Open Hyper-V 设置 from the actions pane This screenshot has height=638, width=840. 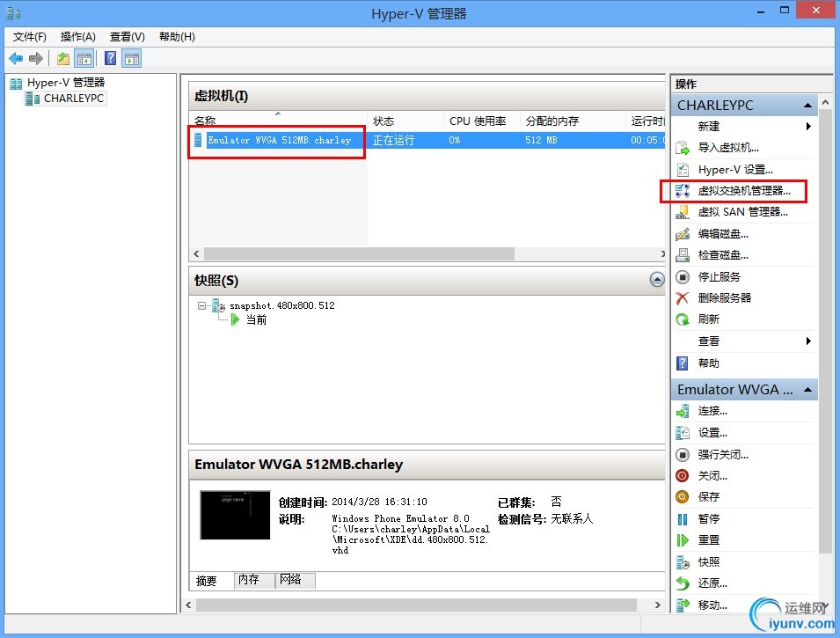pyautogui.click(x=735, y=170)
